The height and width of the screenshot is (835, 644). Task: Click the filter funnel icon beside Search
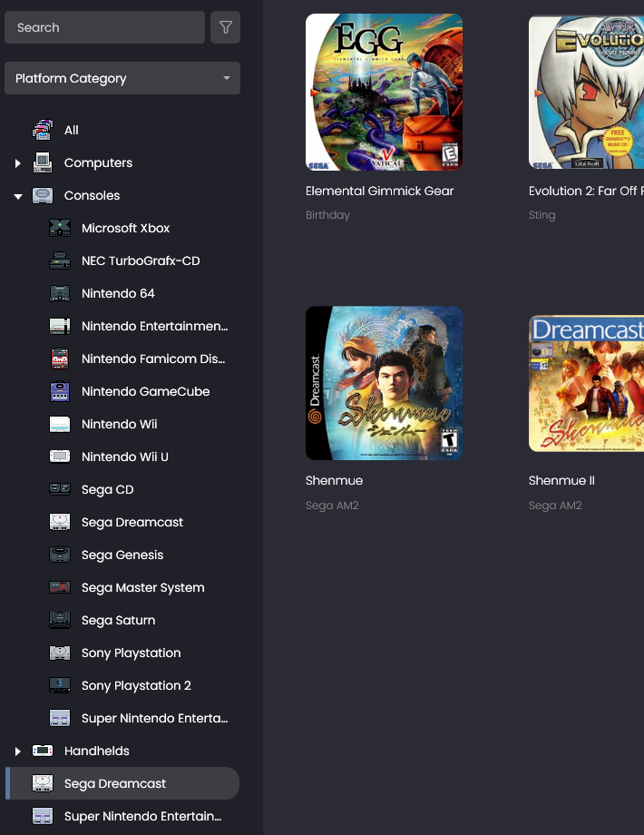tap(225, 28)
